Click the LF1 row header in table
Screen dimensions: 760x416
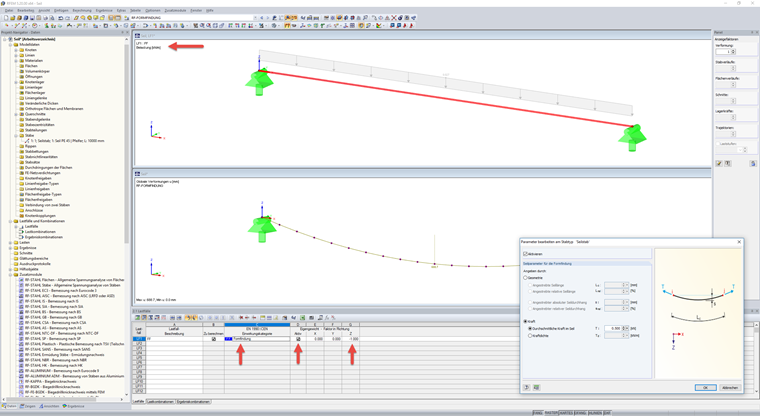(139, 339)
